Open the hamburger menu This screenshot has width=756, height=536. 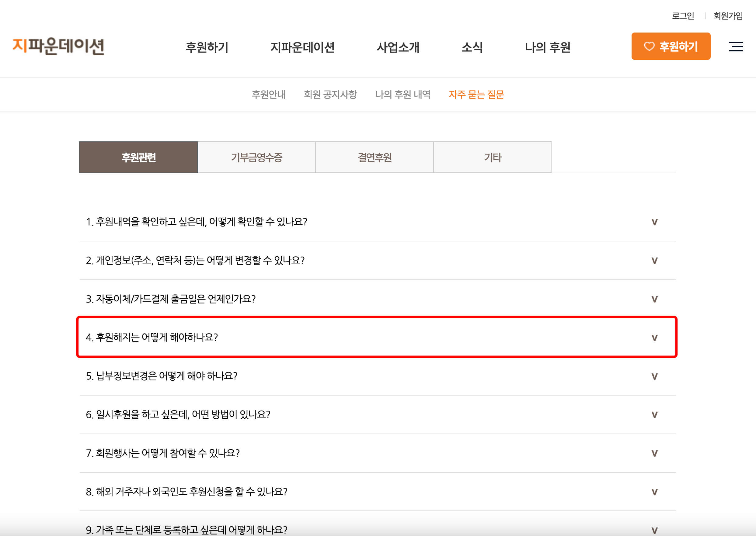pos(736,47)
